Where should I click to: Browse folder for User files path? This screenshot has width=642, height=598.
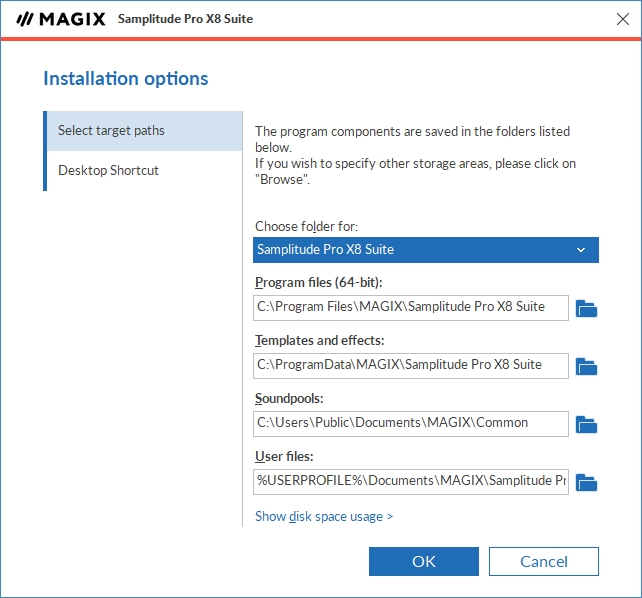pyautogui.click(x=587, y=482)
